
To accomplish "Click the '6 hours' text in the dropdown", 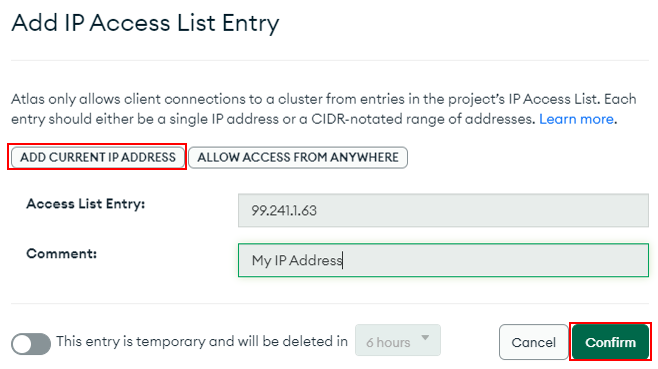I will click(388, 343).
